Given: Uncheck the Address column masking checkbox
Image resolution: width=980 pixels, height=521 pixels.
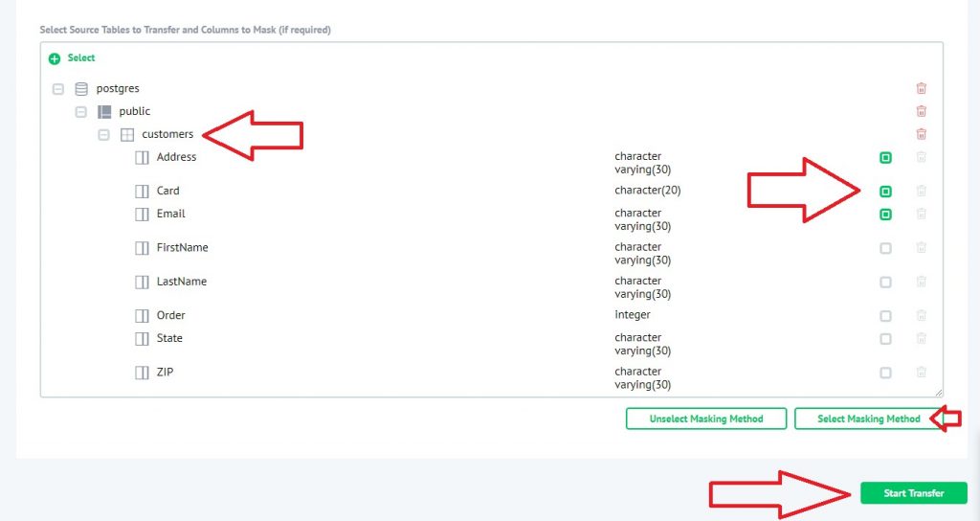Looking at the screenshot, I should tap(885, 157).
